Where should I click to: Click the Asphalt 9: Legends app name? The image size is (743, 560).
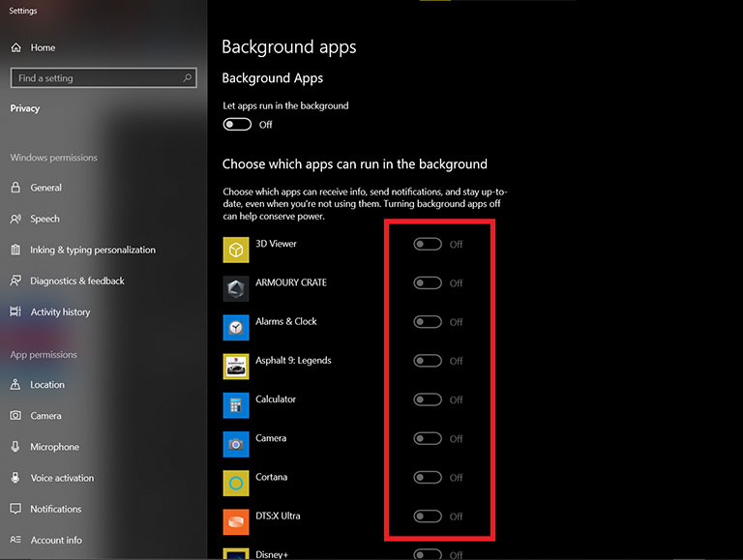[293, 361]
